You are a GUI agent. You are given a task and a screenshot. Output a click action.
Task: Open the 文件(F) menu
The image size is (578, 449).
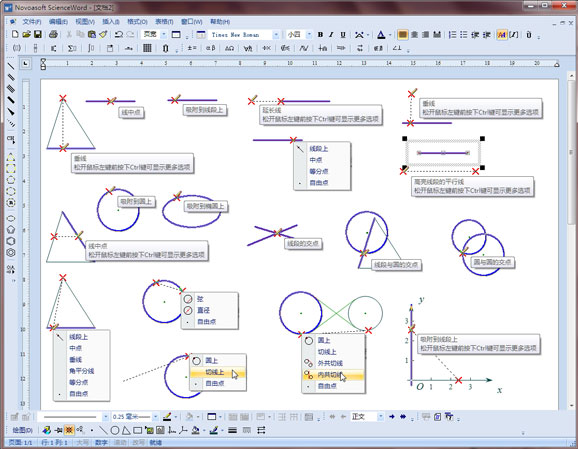pyautogui.click(x=32, y=22)
